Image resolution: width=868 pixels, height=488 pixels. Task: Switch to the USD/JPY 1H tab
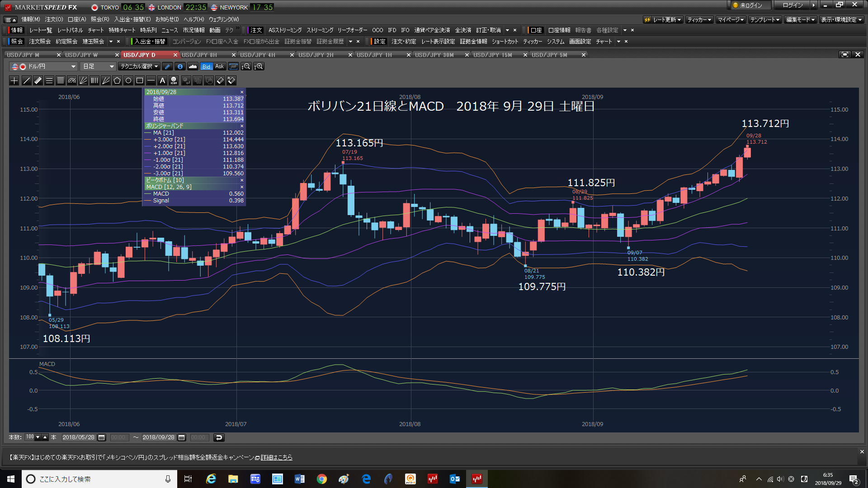click(x=374, y=55)
